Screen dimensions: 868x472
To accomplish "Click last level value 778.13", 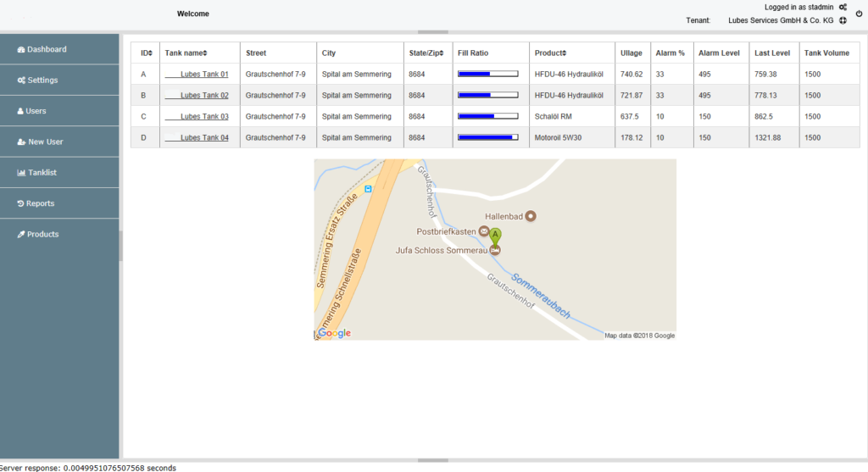I will [x=765, y=95].
